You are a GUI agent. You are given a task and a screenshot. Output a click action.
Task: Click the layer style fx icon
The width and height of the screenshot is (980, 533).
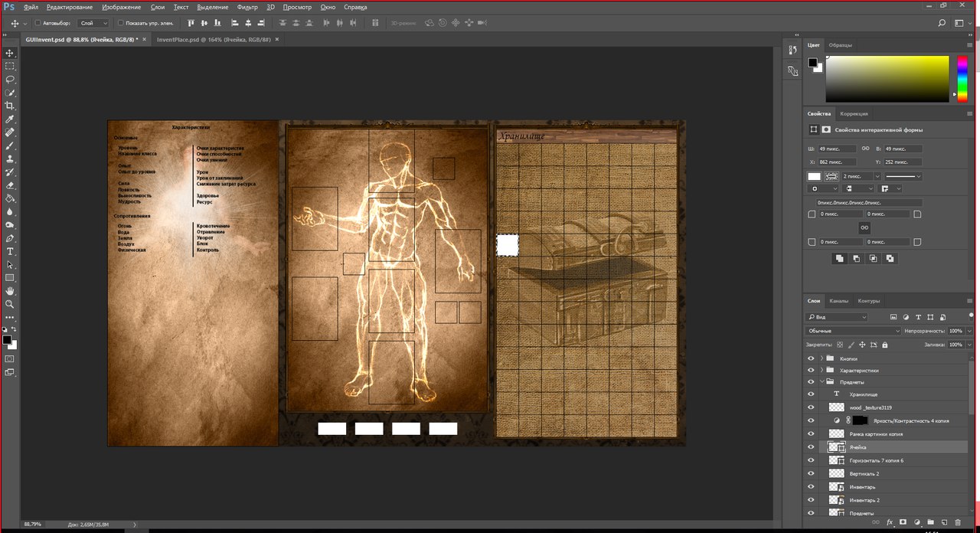890,522
